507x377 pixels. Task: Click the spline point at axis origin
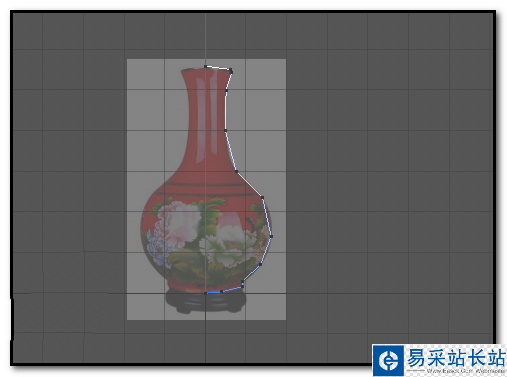(206, 293)
